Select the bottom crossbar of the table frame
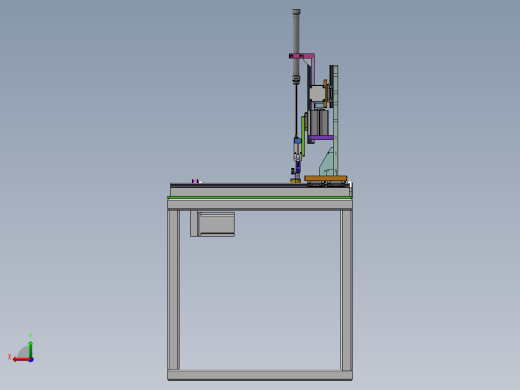Viewport: 520px width, 390px height. pyautogui.click(x=260, y=375)
